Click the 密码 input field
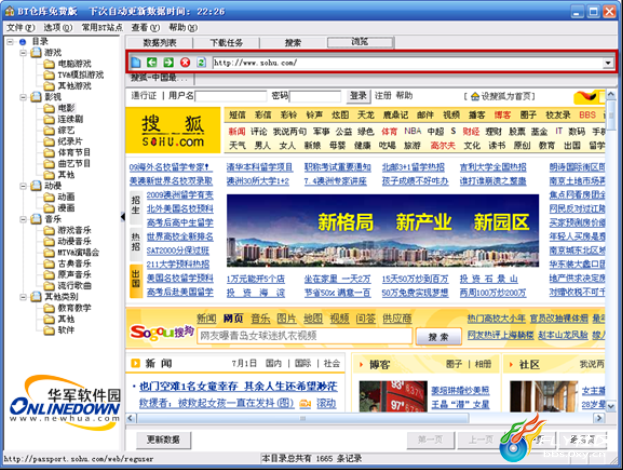The image size is (623, 470). [x=315, y=96]
